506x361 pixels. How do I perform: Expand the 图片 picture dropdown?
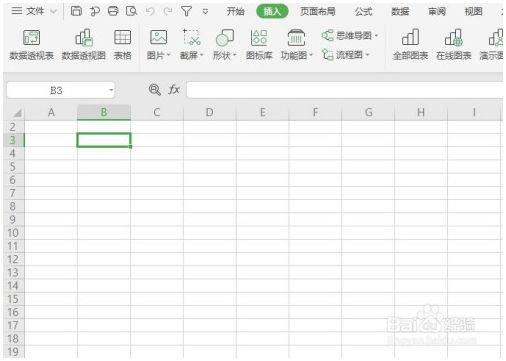coord(168,55)
